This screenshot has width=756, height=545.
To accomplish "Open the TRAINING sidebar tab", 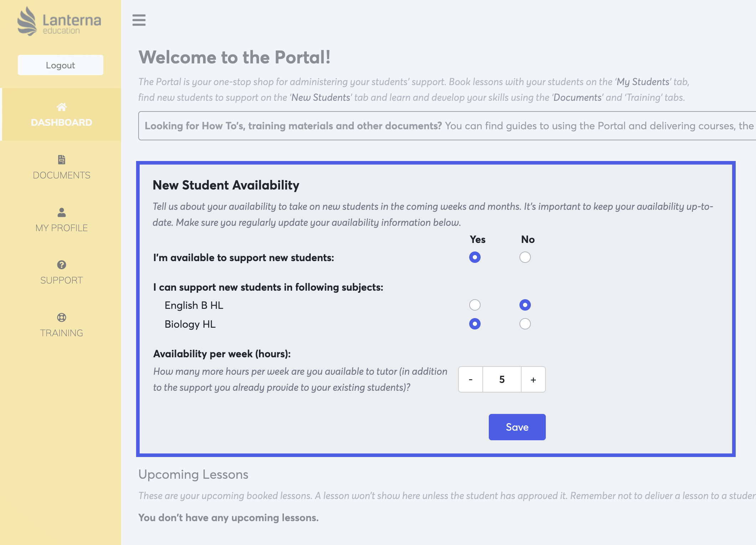I will pyautogui.click(x=62, y=333).
